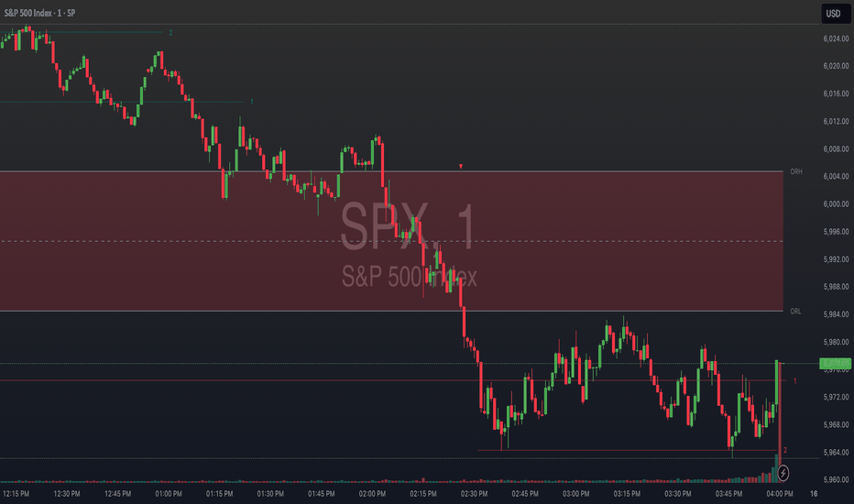
Task: Click the 5,988.00 price axis label
Action: pos(836,287)
